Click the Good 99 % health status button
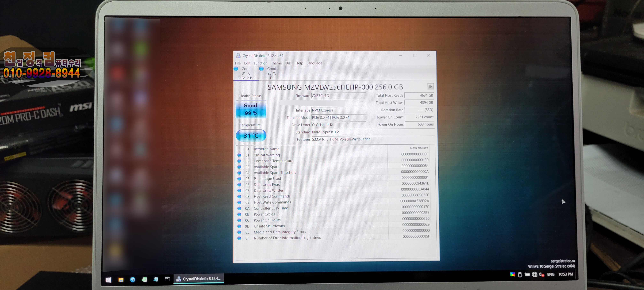Viewport: 644px width, 290px height. click(251, 109)
